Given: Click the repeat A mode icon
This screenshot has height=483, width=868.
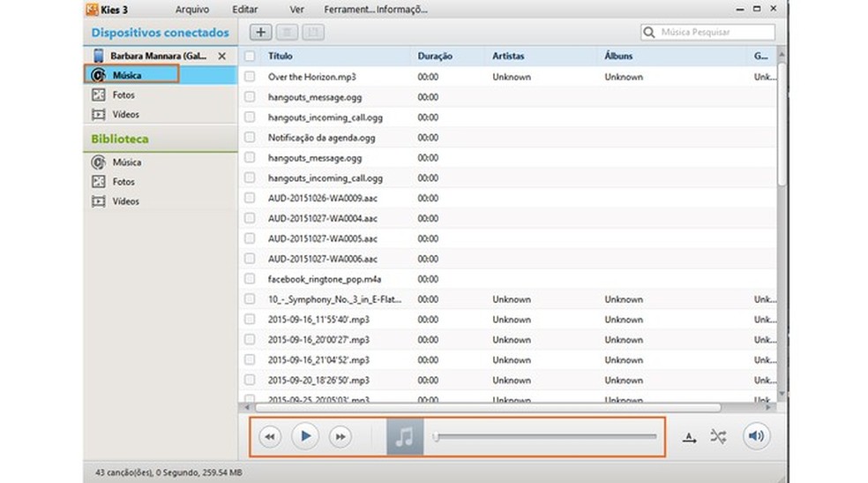Looking at the screenshot, I should (x=689, y=436).
